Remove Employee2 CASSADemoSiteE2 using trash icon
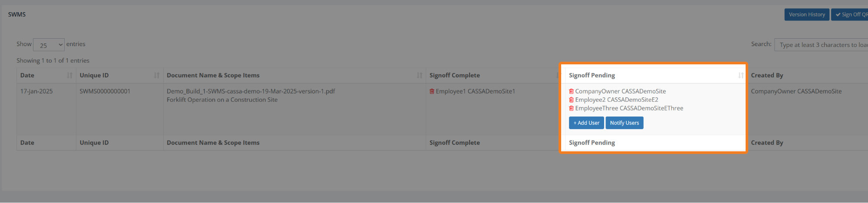This screenshot has width=868, height=203. pyautogui.click(x=571, y=100)
